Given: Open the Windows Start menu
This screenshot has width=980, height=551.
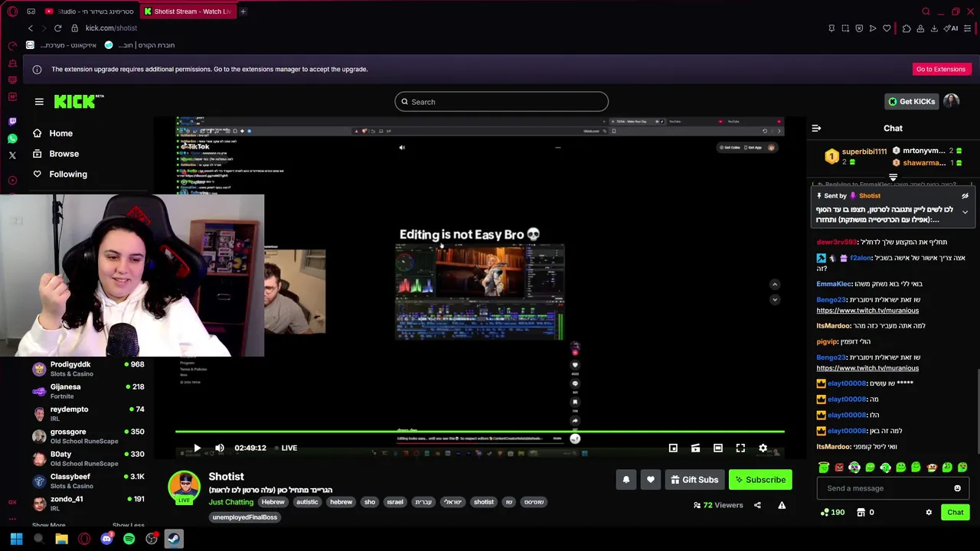Looking at the screenshot, I should (16, 539).
